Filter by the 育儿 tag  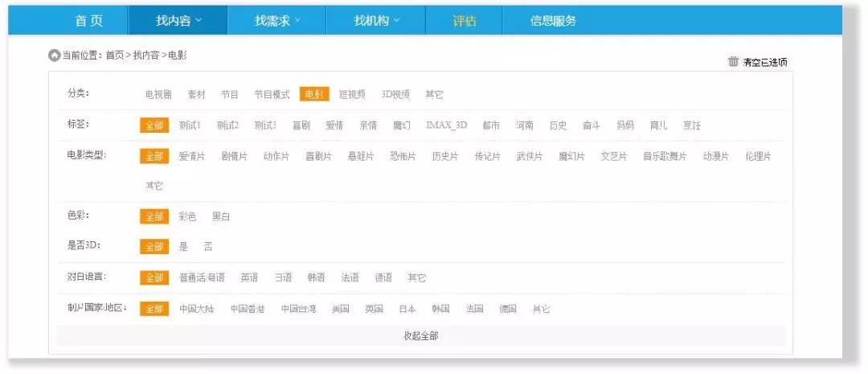(658, 125)
